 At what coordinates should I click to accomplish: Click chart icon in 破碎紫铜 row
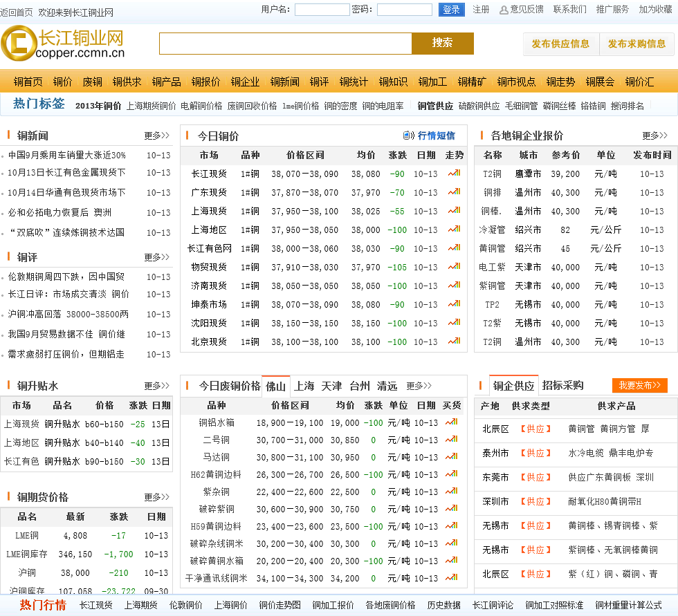click(451, 508)
